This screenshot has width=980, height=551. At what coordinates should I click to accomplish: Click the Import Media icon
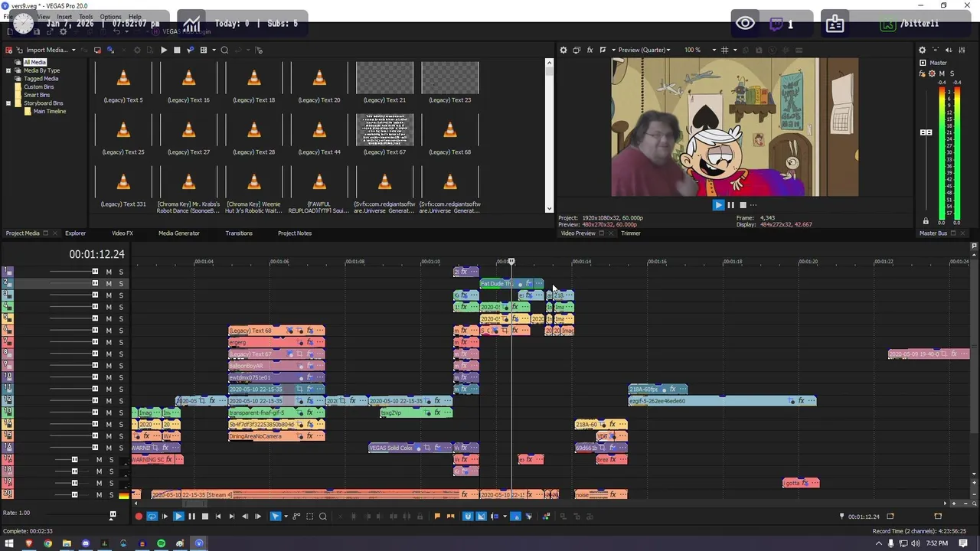(20, 50)
